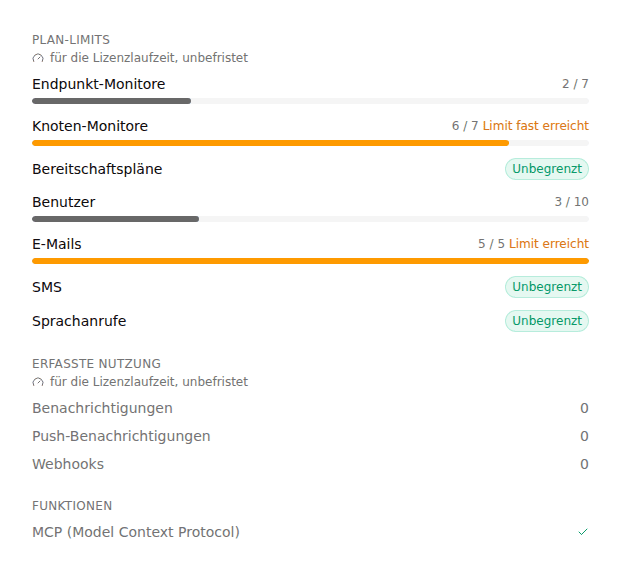Select the Knoten-Monitore label
The height and width of the screenshot is (574, 621).
pyautogui.click(x=90, y=126)
